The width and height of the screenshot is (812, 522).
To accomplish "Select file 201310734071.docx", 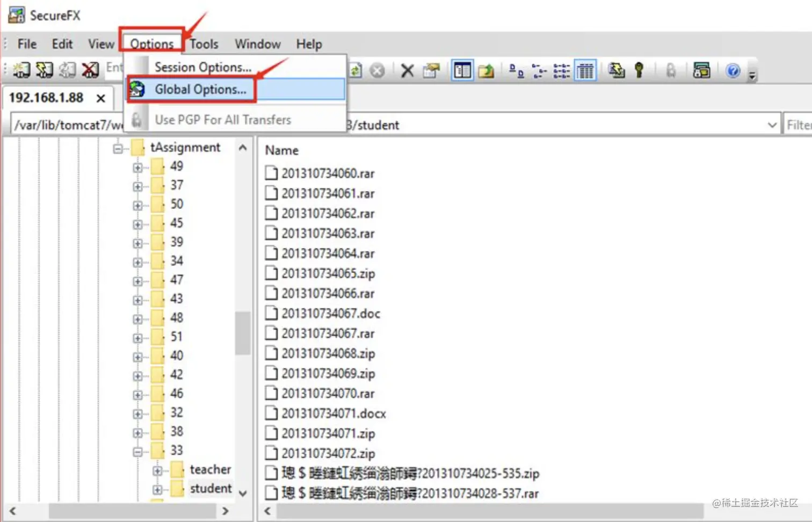I will click(x=334, y=414).
